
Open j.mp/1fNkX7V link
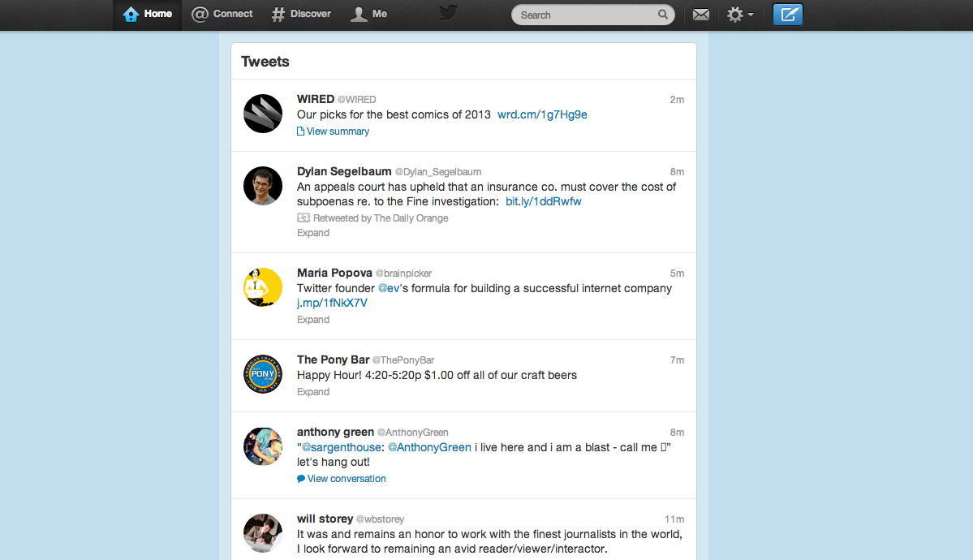[332, 303]
